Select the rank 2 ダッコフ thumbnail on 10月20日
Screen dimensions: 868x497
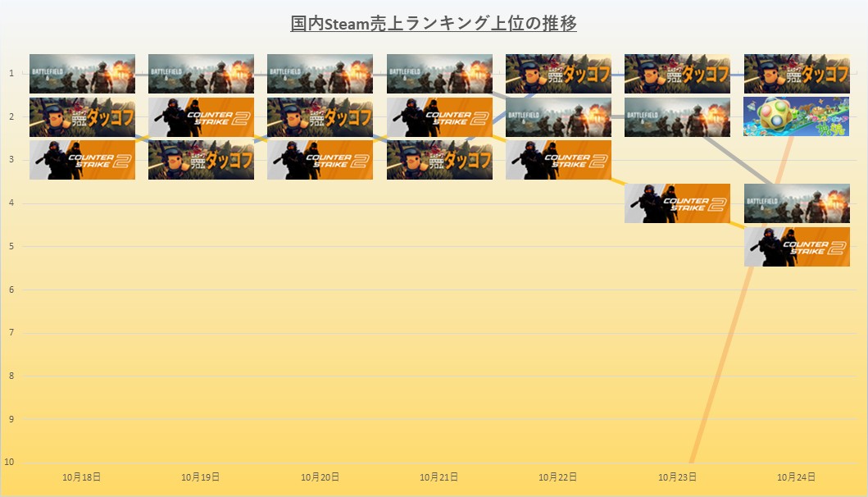pos(320,117)
